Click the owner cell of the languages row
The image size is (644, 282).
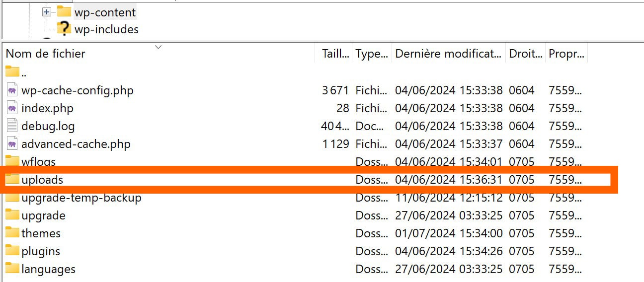click(565, 269)
